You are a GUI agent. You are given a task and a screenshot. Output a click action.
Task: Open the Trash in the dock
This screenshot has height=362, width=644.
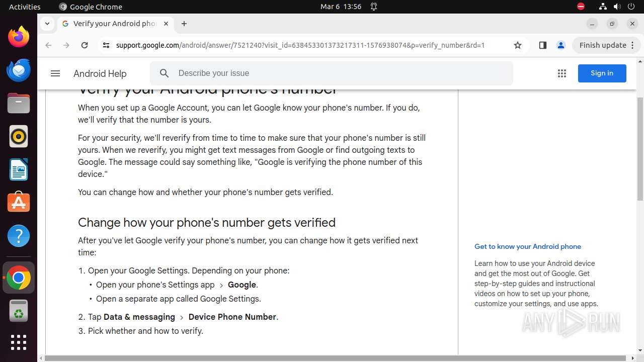[19, 310]
